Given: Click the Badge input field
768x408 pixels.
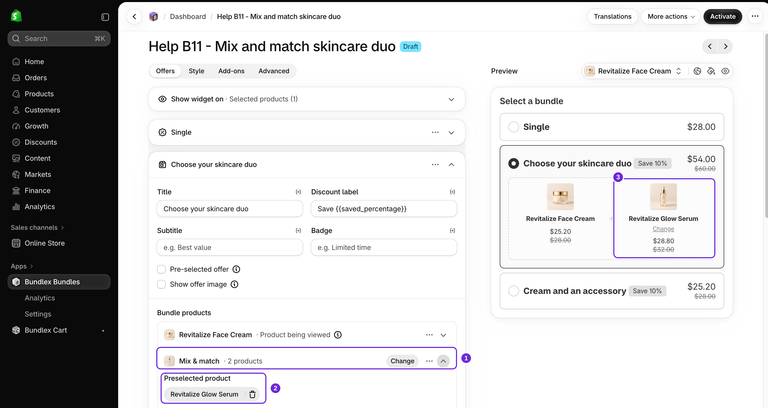Looking at the screenshot, I should pos(384,248).
